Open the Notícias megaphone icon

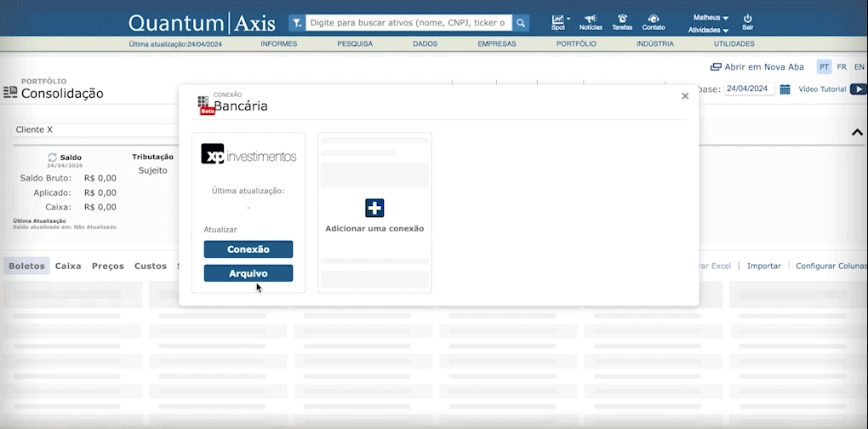tap(591, 19)
